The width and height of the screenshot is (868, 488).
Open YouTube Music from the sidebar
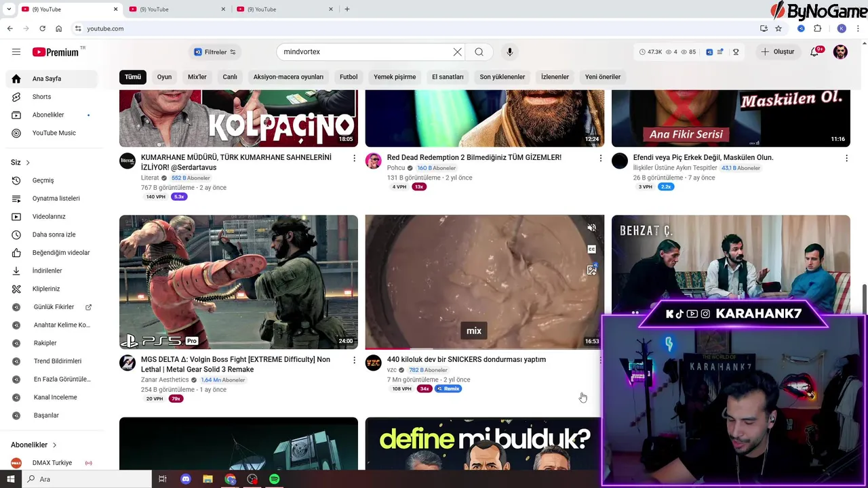click(52, 133)
